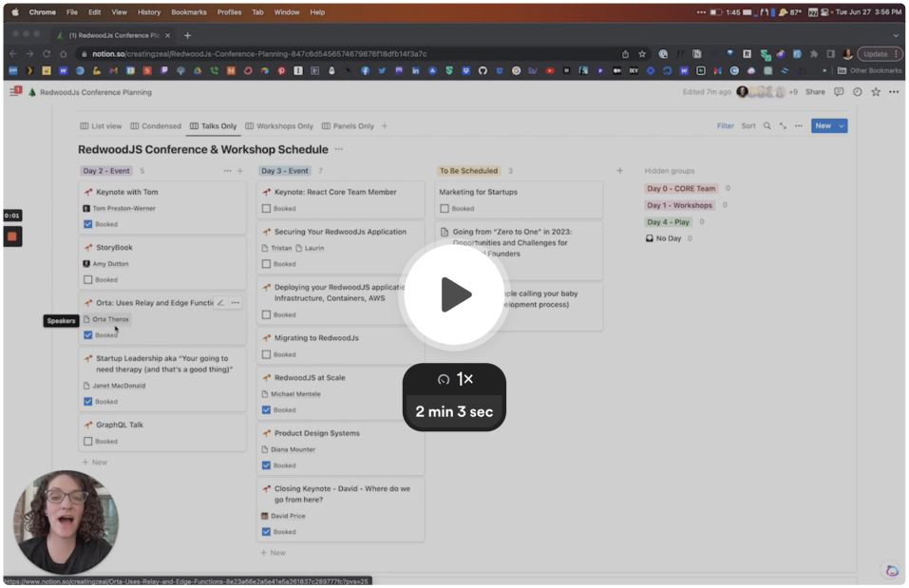909x588 pixels.
Task: Open the three-dot menu on Orta card
Action: [235, 303]
